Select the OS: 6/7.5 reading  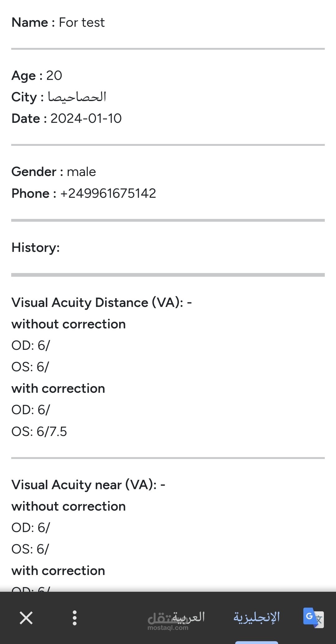[x=39, y=432]
